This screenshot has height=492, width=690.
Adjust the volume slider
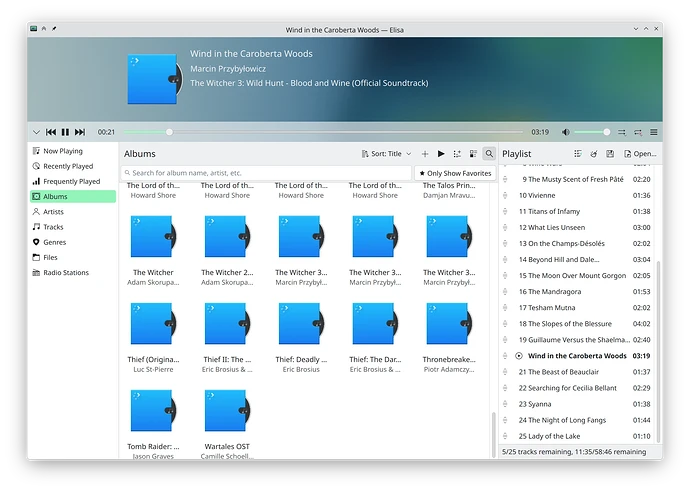tap(592, 132)
